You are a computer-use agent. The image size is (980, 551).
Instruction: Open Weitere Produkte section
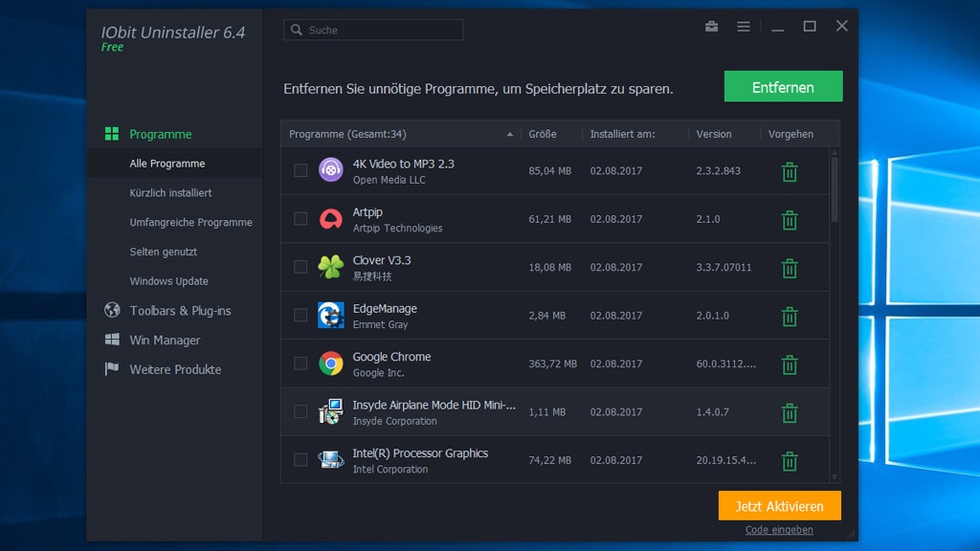[x=174, y=368]
